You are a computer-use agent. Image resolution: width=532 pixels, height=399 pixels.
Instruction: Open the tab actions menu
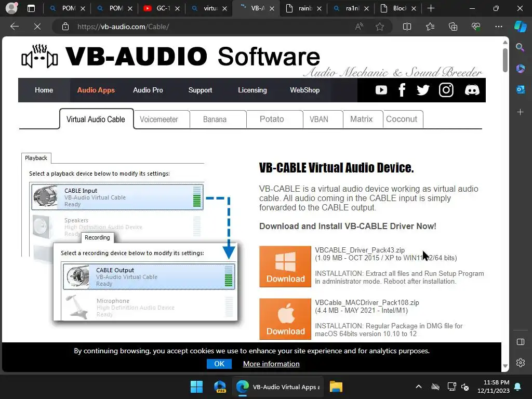pyautogui.click(x=31, y=8)
